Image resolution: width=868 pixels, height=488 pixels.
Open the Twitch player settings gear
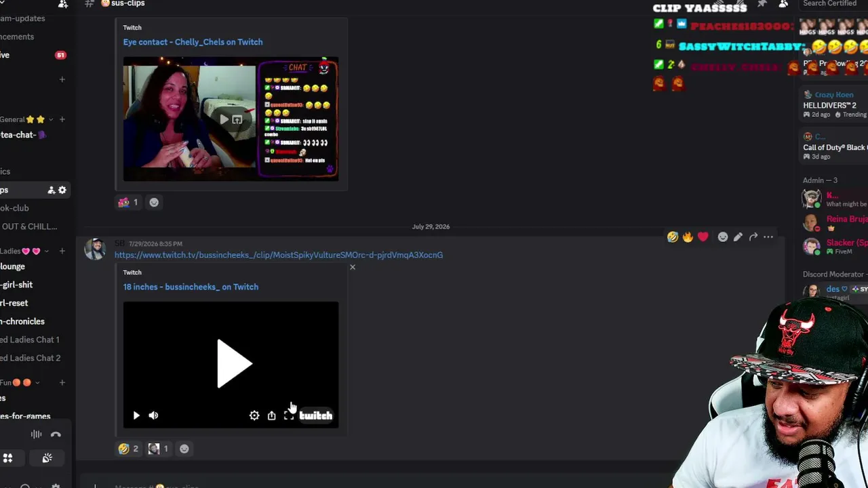254,415
